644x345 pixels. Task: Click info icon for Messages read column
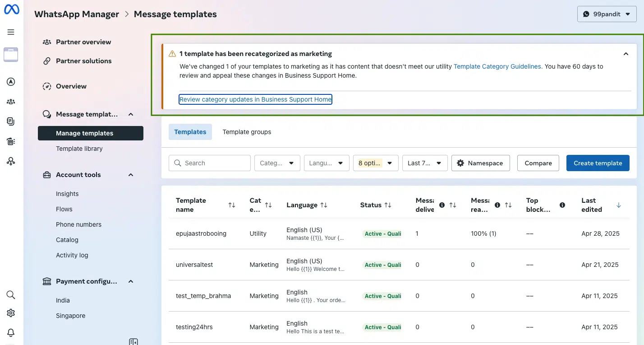pos(497,205)
